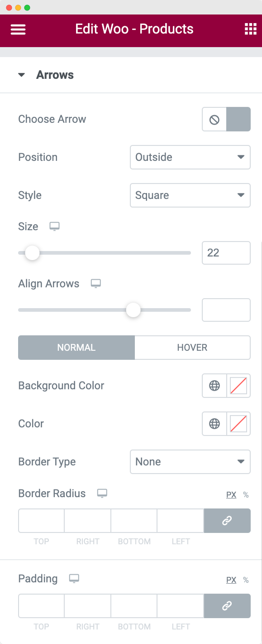Click the responsive icon beside Border Radius
The image size is (262, 644).
(x=102, y=494)
